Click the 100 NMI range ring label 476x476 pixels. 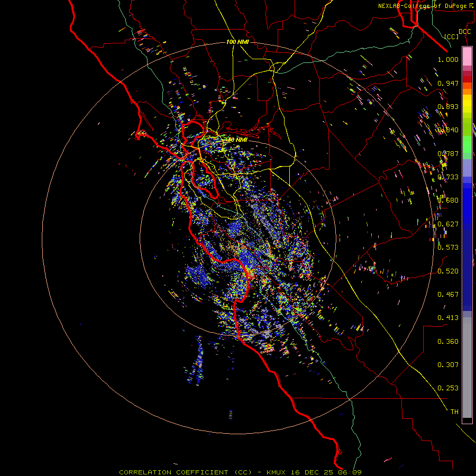[237, 42]
